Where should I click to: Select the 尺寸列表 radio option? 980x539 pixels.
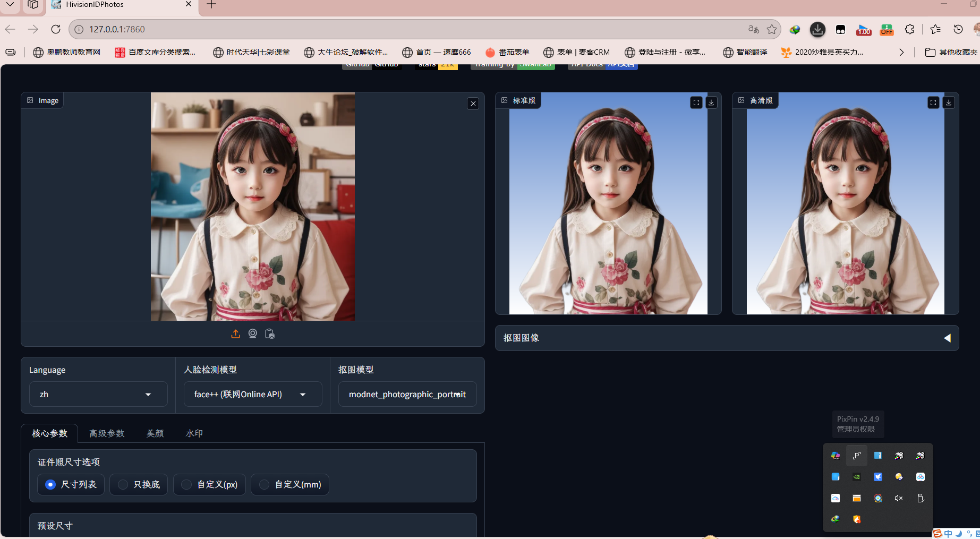point(50,484)
